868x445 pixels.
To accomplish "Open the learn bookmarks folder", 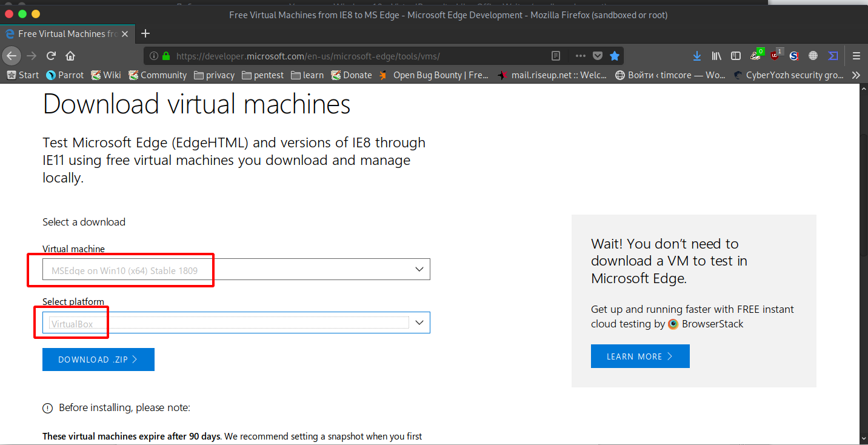I will tap(307, 75).
